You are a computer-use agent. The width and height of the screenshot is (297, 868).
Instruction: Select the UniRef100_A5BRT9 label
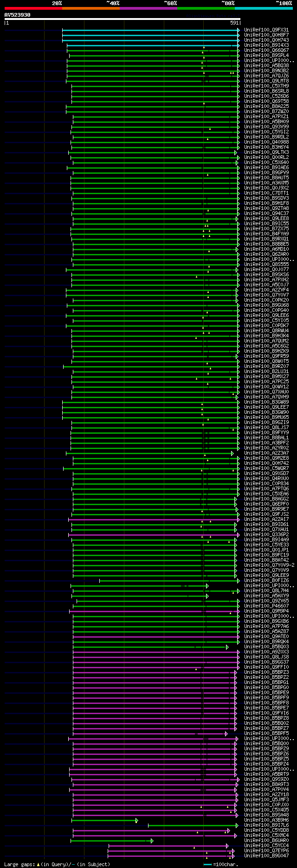pos(266,774)
